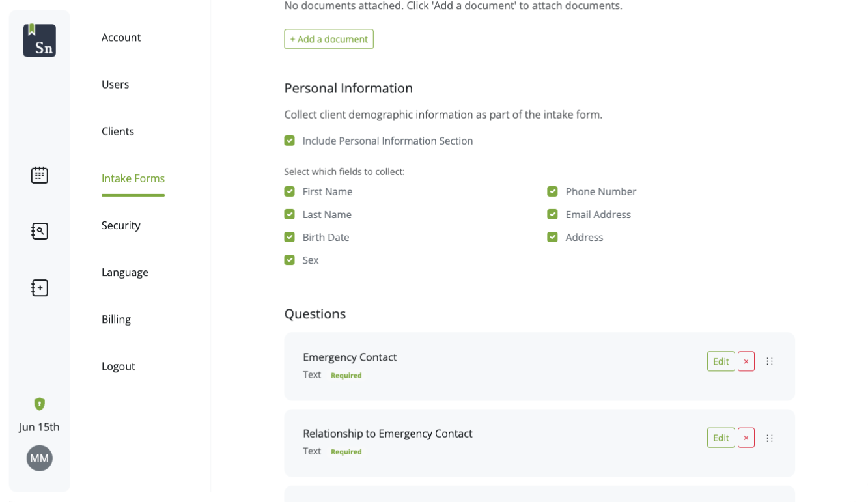This screenshot has width=868, height=502.
Task: Grab drag handle for Relationship to Emergency Contact
Action: [x=770, y=438]
